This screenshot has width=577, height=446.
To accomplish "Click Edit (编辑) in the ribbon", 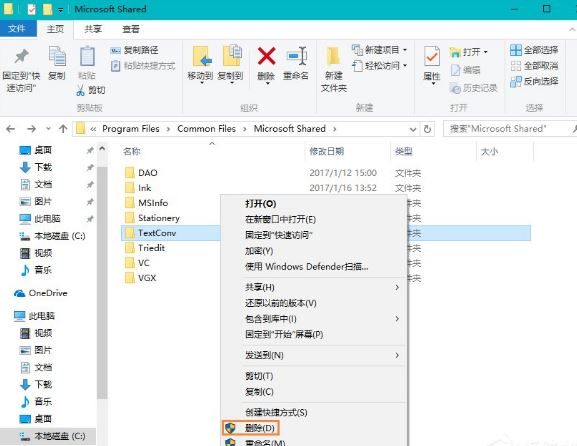I will click(x=466, y=70).
